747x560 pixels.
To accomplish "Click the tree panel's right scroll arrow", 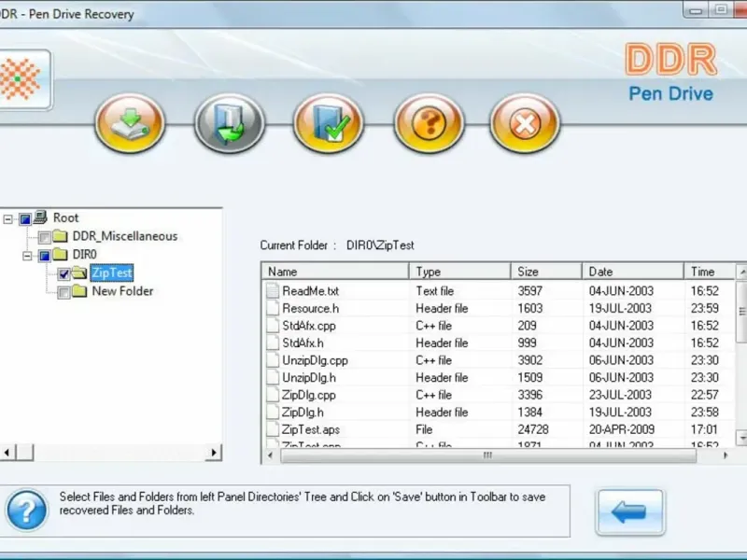I will [x=214, y=453].
